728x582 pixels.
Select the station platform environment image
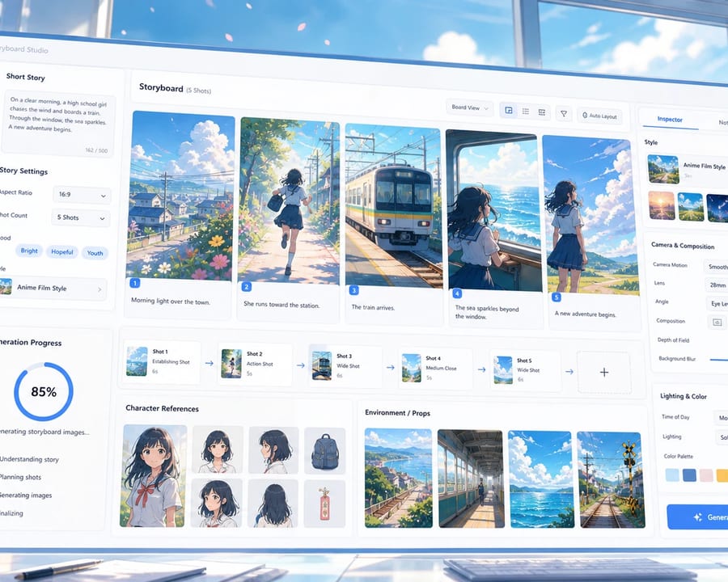[471, 479]
